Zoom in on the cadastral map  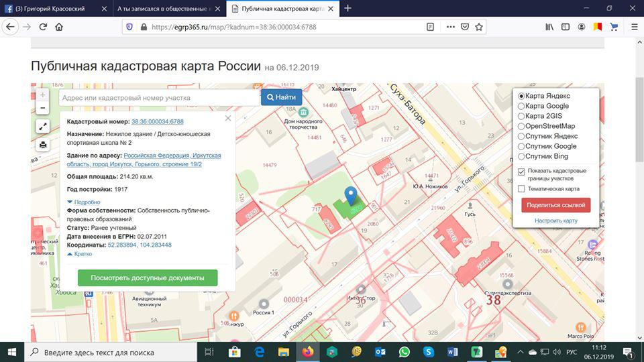pos(43,95)
